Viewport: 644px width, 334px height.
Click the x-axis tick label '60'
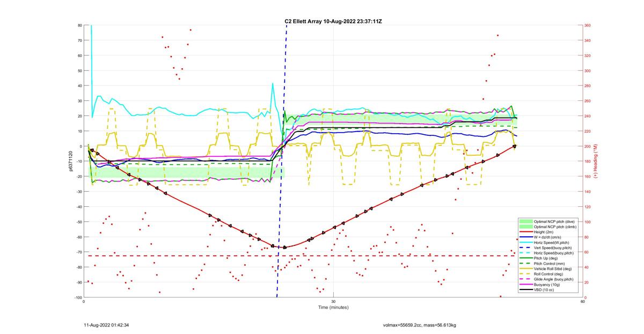582,302
